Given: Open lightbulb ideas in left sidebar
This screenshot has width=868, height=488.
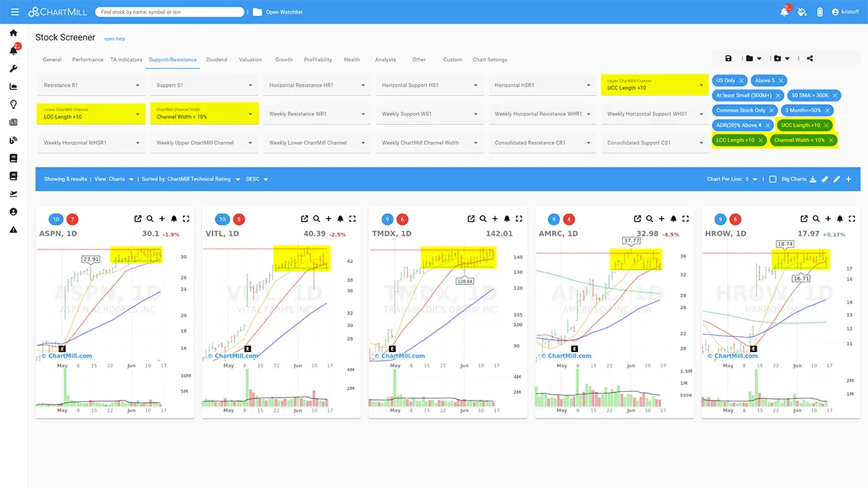Looking at the screenshot, I should [13, 104].
